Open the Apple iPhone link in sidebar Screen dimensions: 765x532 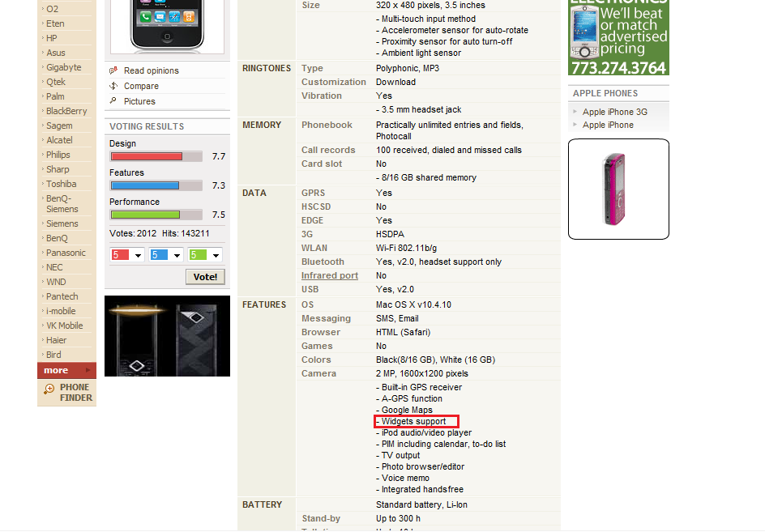point(608,125)
